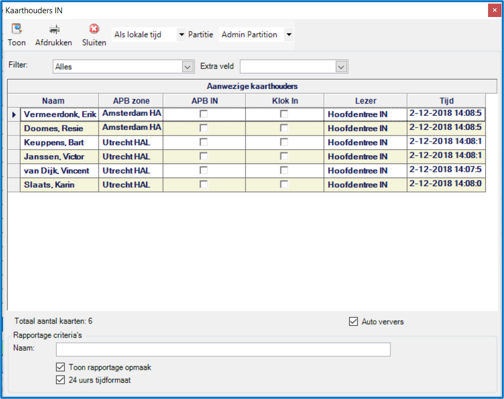Select the row indicator arrow for the first row

tap(14, 114)
